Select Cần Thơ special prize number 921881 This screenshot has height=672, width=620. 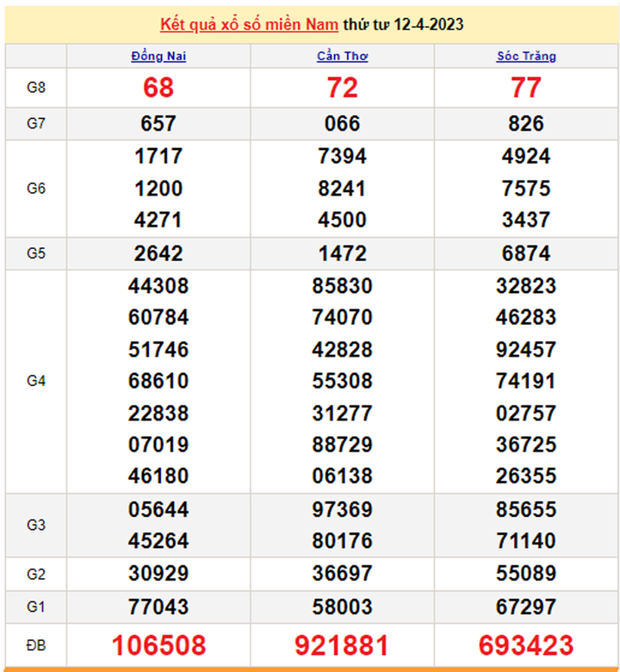(x=342, y=644)
